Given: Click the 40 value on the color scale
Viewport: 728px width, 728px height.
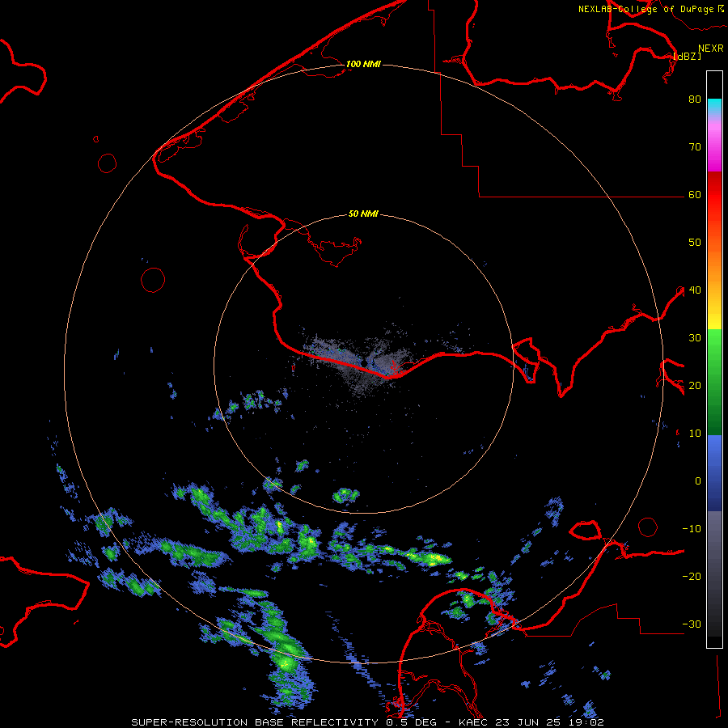Looking at the screenshot, I should click(695, 290).
